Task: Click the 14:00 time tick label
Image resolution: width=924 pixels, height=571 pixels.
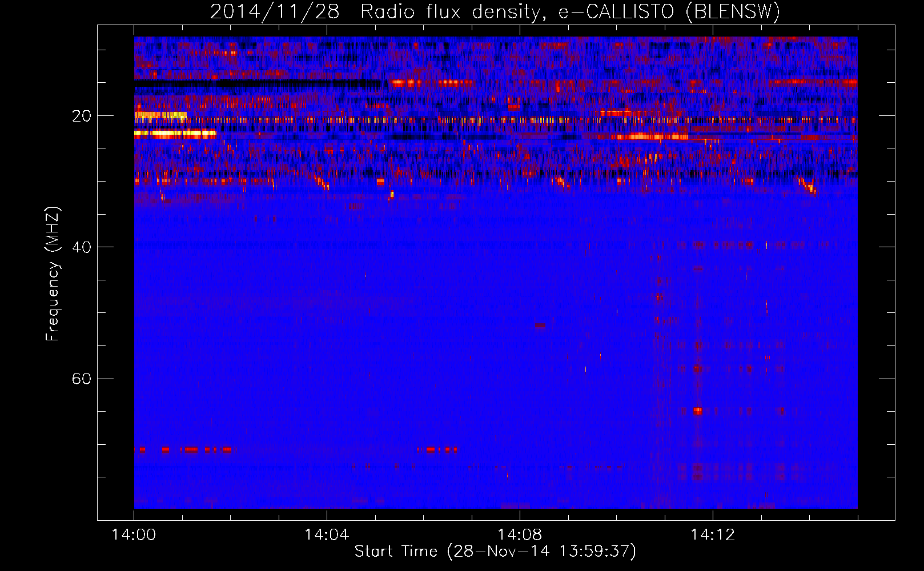Action: [134, 535]
